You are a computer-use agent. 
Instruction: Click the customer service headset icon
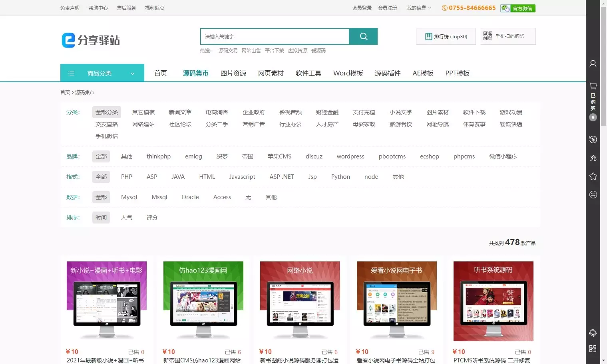[x=593, y=333]
